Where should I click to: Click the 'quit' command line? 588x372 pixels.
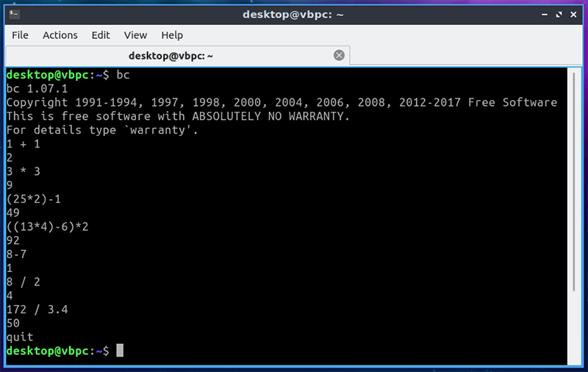(x=20, y=337)
